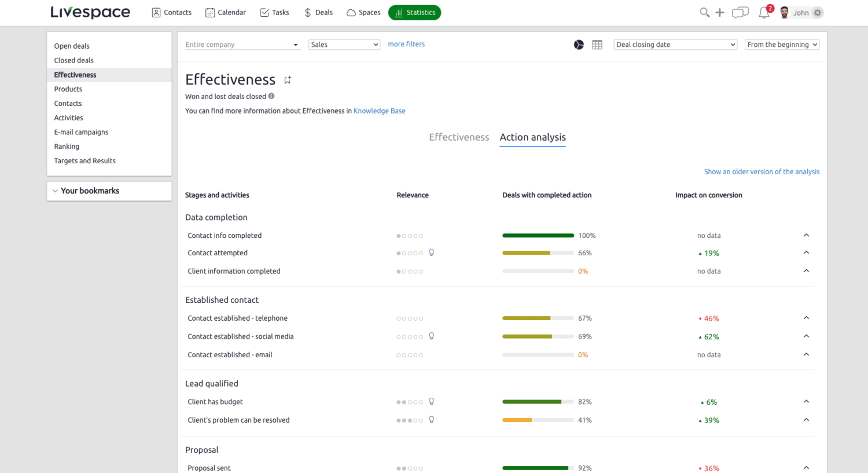This screenshot has width=868, height=473.
Task: Bookmark the Effectiveness report icon
Action: coord(288,80)
